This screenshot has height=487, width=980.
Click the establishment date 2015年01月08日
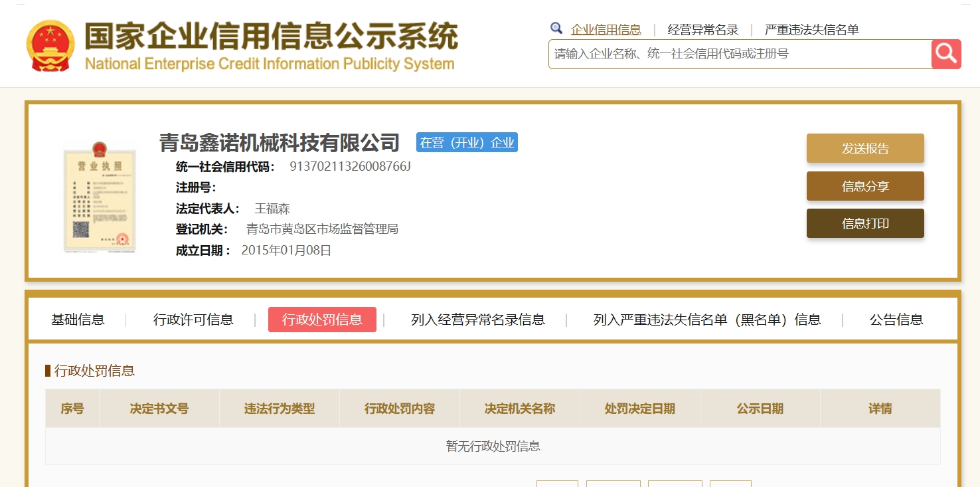click(x=286, y=250)
